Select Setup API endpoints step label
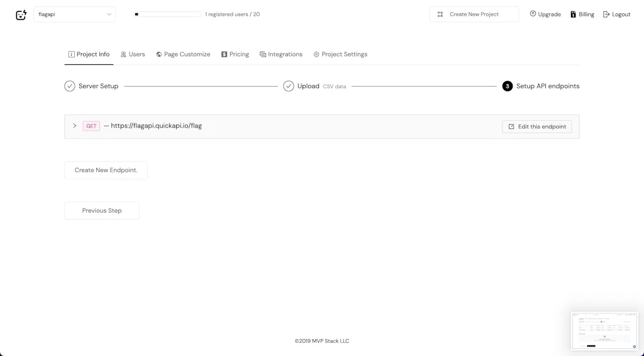 click(548, 86)
